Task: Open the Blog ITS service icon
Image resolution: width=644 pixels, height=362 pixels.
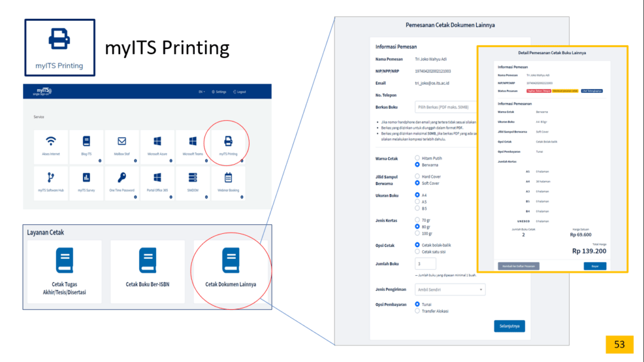Action: click(x=86, y=141)
